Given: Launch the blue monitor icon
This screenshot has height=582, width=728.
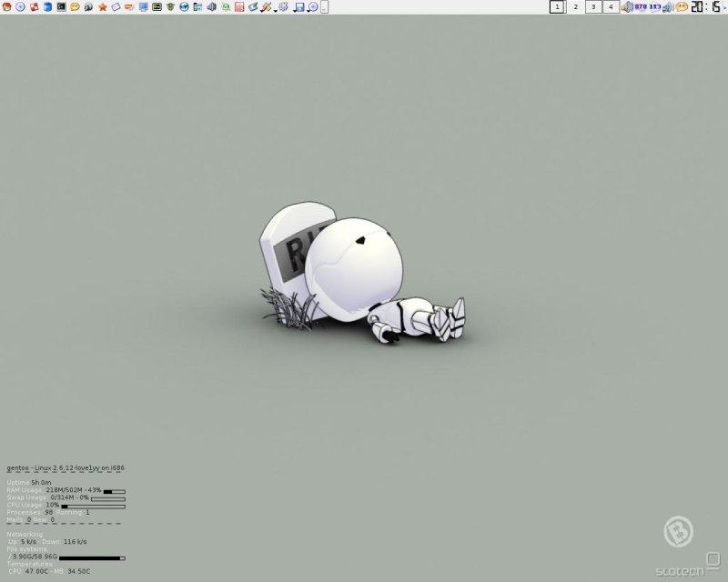Looking at the screenshot, I should [144, 6].
